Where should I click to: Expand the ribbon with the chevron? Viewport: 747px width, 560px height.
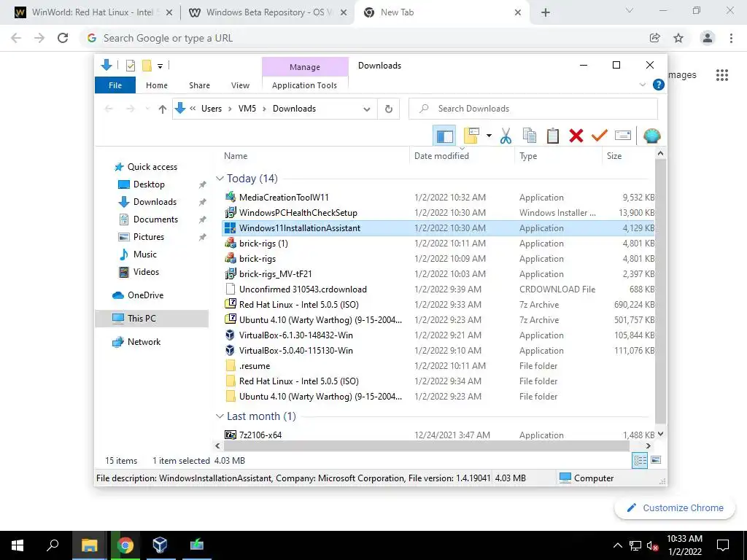coord(643,85)
